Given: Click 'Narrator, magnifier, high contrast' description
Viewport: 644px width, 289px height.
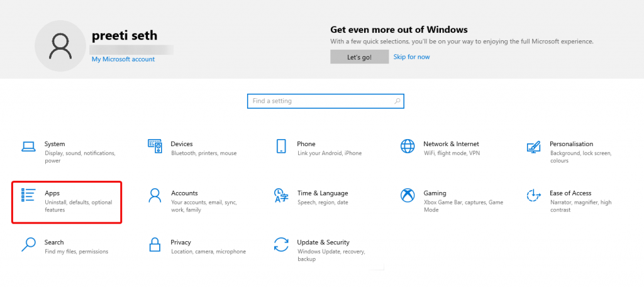Looking at the screenshot, I should pyautogui.click(x=580, y=206).
